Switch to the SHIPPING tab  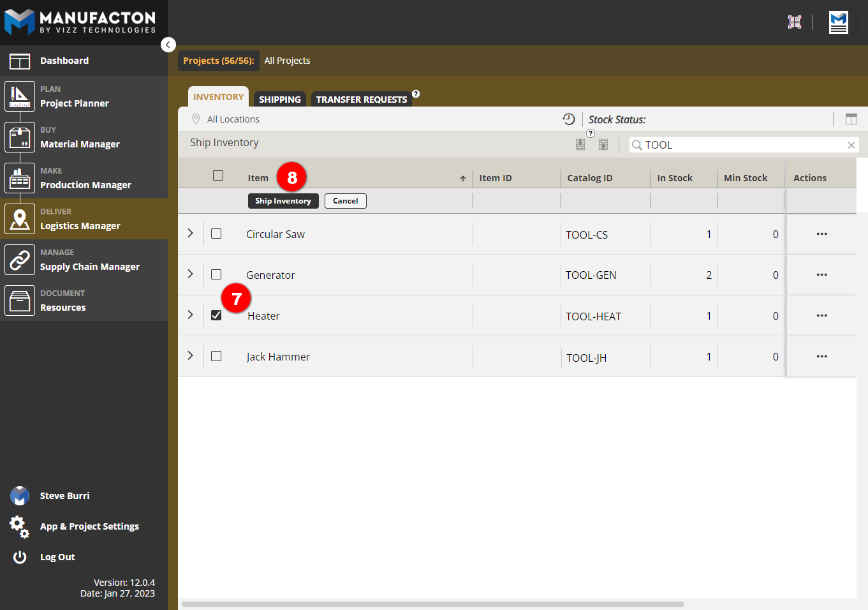point(279,100)
